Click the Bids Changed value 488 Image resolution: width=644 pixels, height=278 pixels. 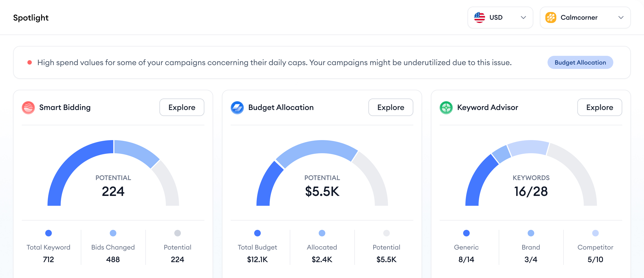(x=113, y=259)
